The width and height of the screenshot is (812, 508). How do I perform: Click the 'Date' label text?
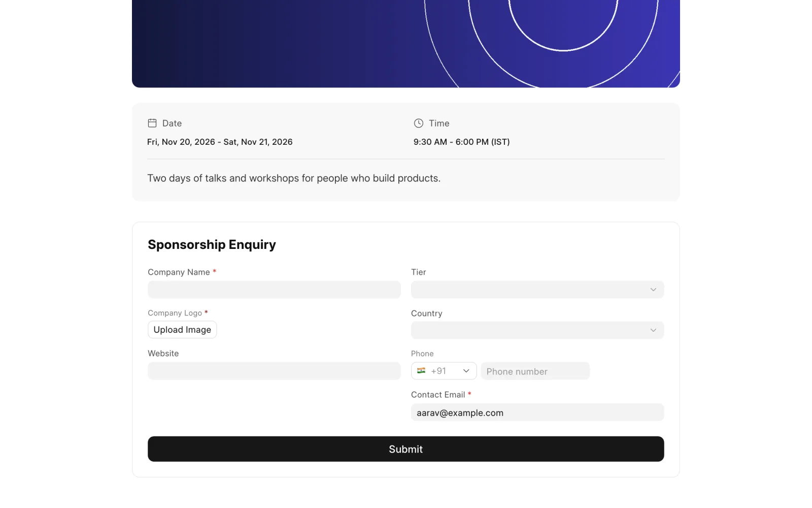point(172,123)
